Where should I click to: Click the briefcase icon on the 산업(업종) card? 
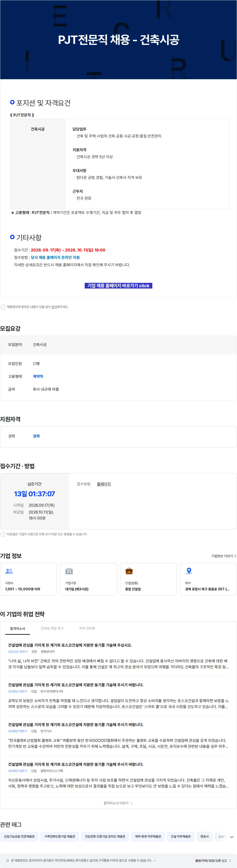[x=129, y=571]
